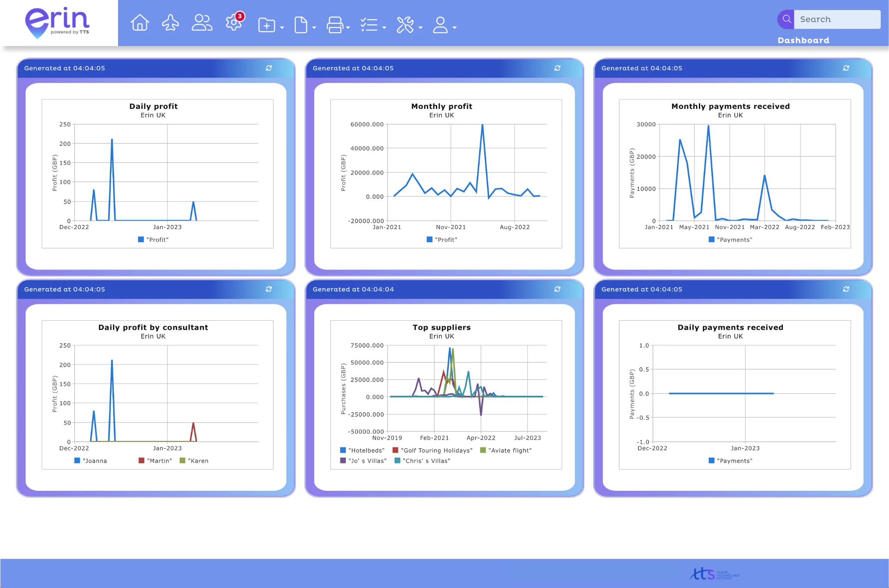Refresh the Daily payments received chart
Screen dimensions: 889x588
point(846,289)
